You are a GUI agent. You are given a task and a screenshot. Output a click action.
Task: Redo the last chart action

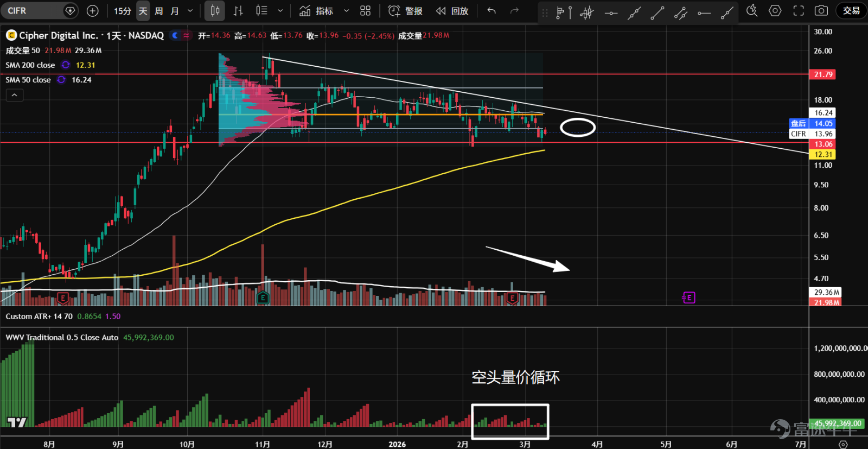(514, 11)
